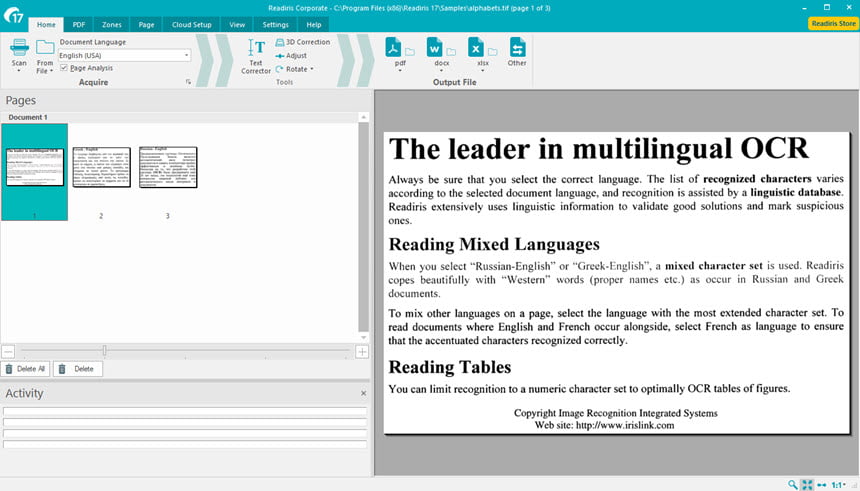Click the Document 1 header
The image size is (860, 491).
tap(27, 117)
